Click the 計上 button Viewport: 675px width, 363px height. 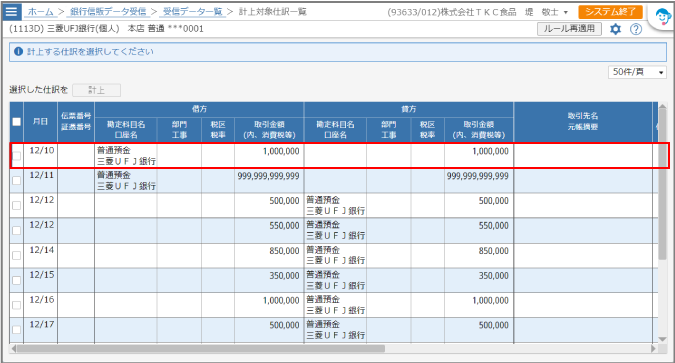[96, 90]
